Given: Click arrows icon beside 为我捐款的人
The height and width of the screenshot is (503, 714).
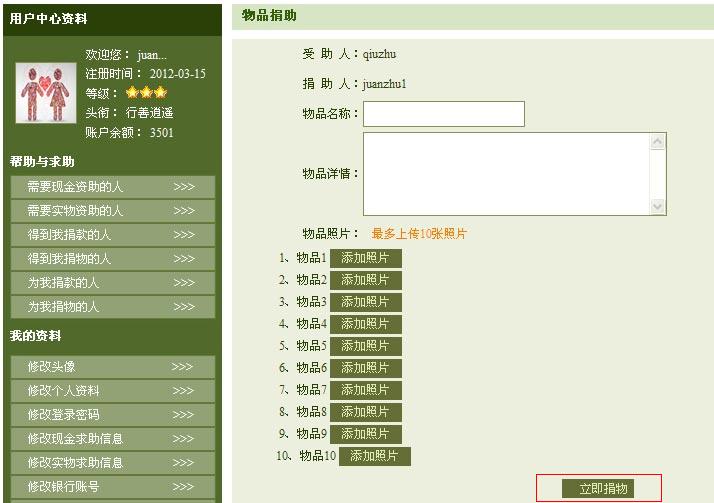Looking at the screenshot, I should 184,283.
